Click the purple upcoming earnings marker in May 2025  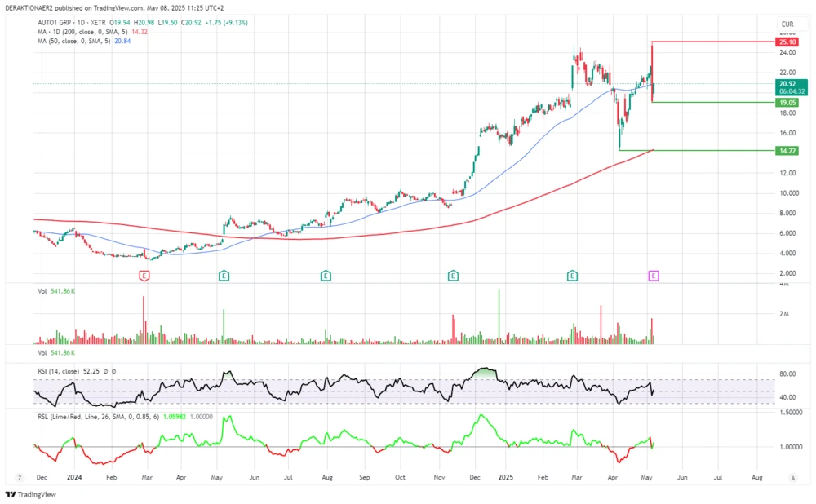click(x=653, y=276)
